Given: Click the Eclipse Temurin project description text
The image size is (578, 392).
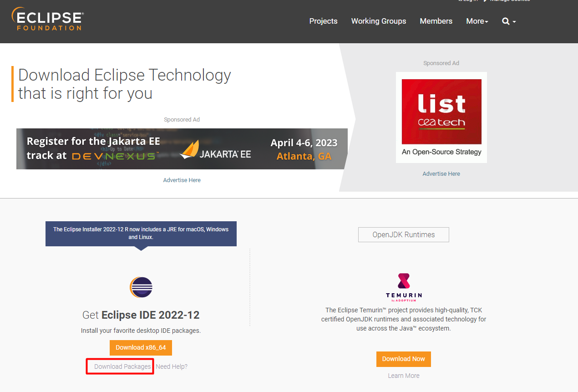Looking at the screenshot, I should click(x=404, y=319).
